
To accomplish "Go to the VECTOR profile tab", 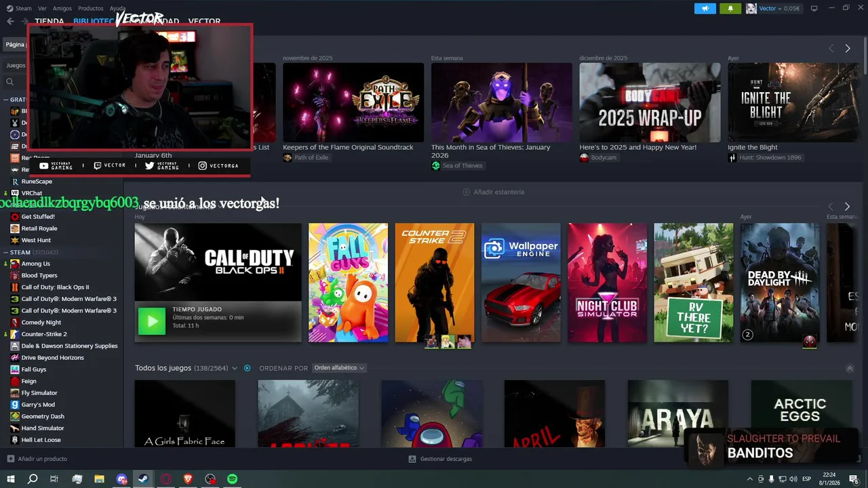I will coord(204,22).
